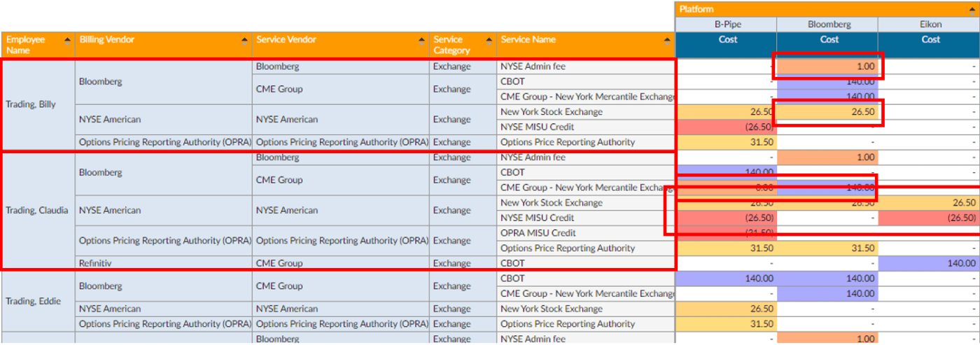Click the Service Vendor sort arrow
Screen dimensions: 980x345
(421, 40)
